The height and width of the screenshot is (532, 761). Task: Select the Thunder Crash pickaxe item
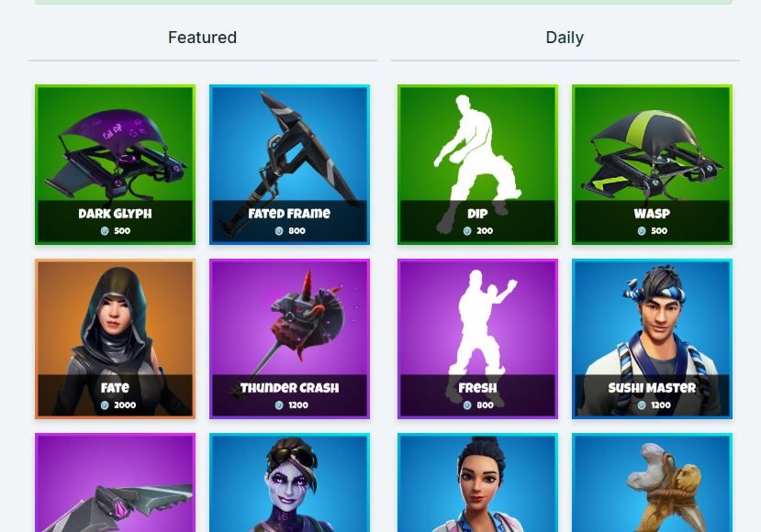click(289, 338)
